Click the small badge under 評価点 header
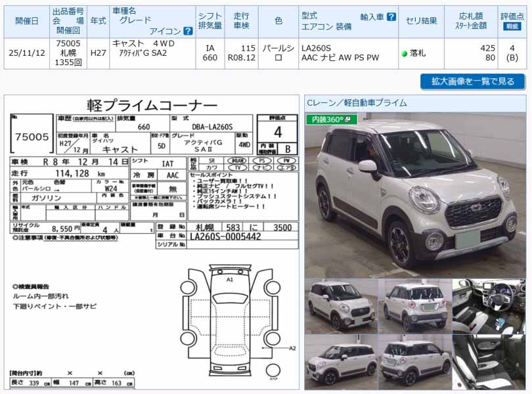 click(x=512, y=26)
